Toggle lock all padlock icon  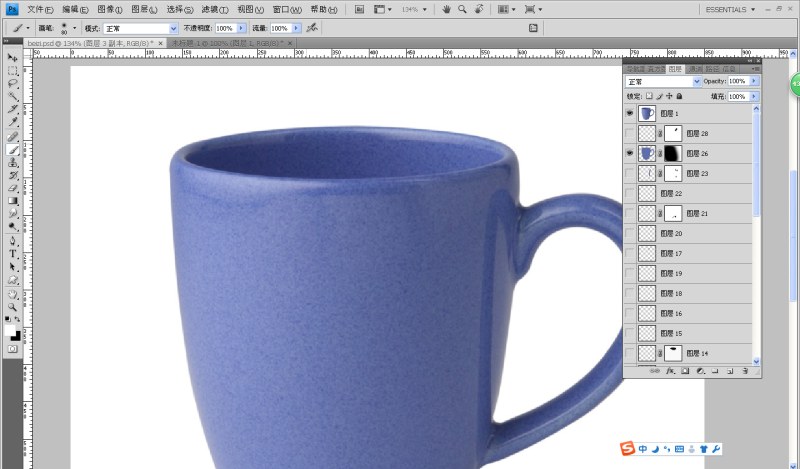679,96
